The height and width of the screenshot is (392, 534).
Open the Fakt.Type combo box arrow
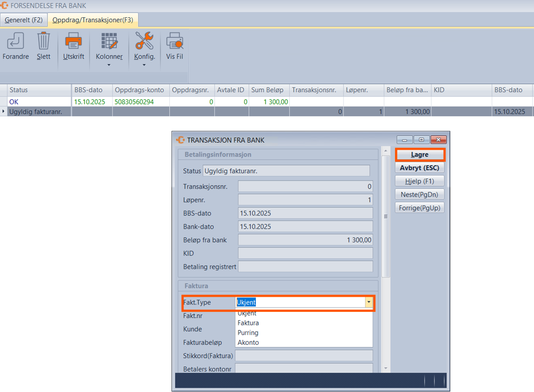pyautogui.click(x=369, y=302)
